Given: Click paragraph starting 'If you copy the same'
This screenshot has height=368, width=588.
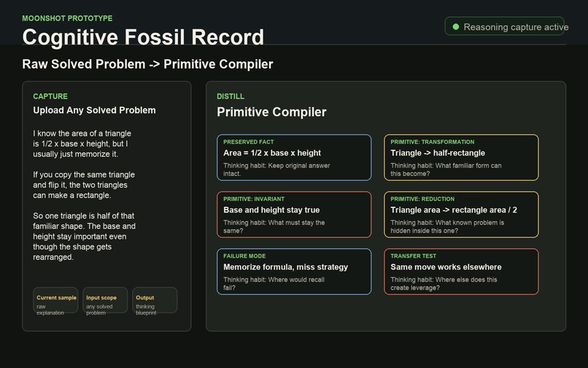Looking at the screenshot, I should pos(84,185).
